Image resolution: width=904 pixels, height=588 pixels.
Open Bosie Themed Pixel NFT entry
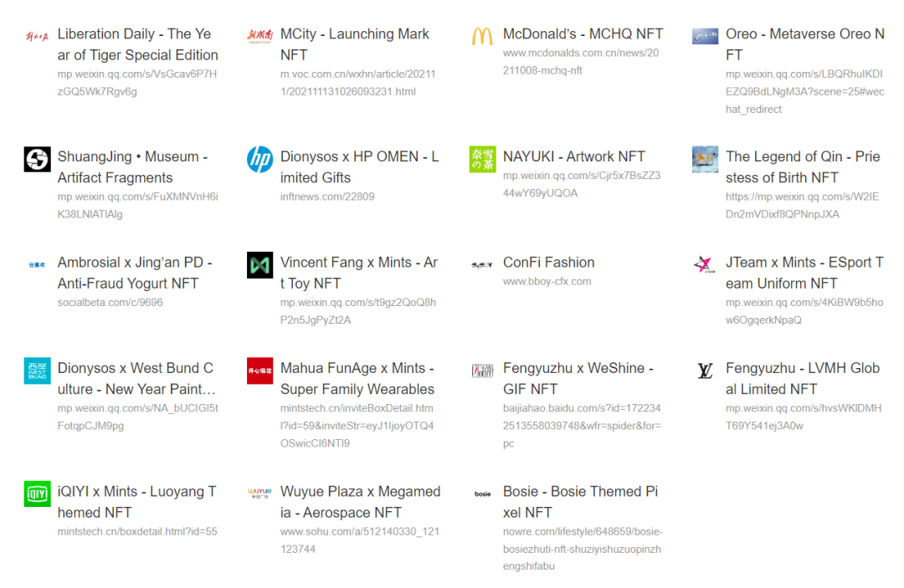coord(580,502)
